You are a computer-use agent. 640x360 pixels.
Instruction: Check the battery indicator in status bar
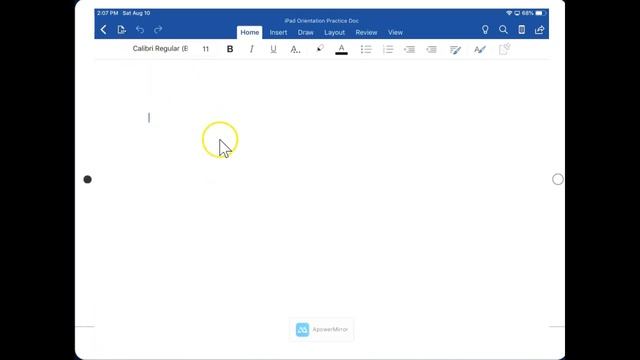click(x=540, y=13)
